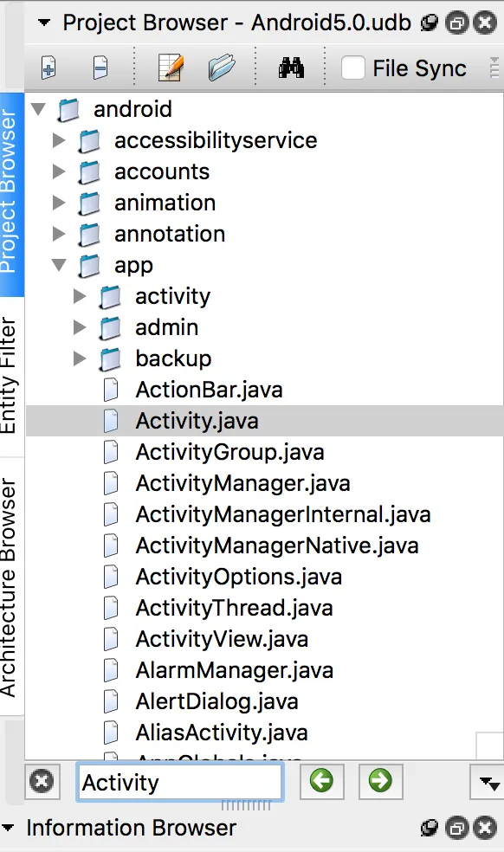
Task: Click the add file plus icon
Action: (48, 68)
